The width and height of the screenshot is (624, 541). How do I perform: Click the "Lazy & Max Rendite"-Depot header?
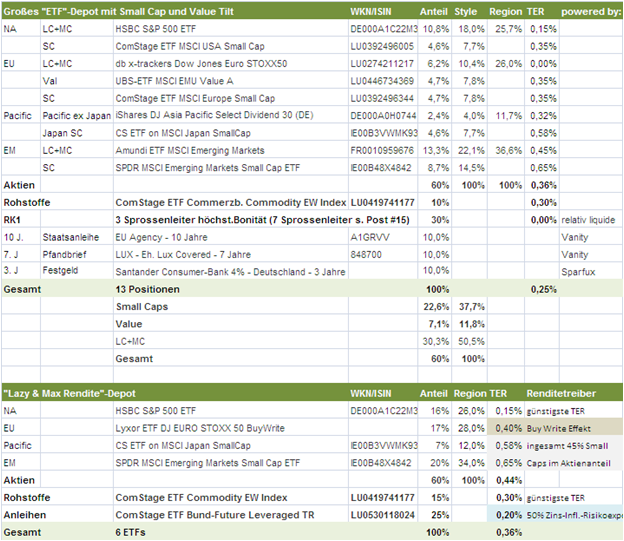70,393
